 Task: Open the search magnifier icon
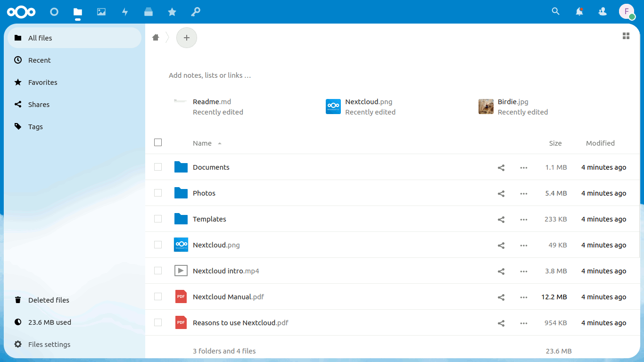click(556, 12)
